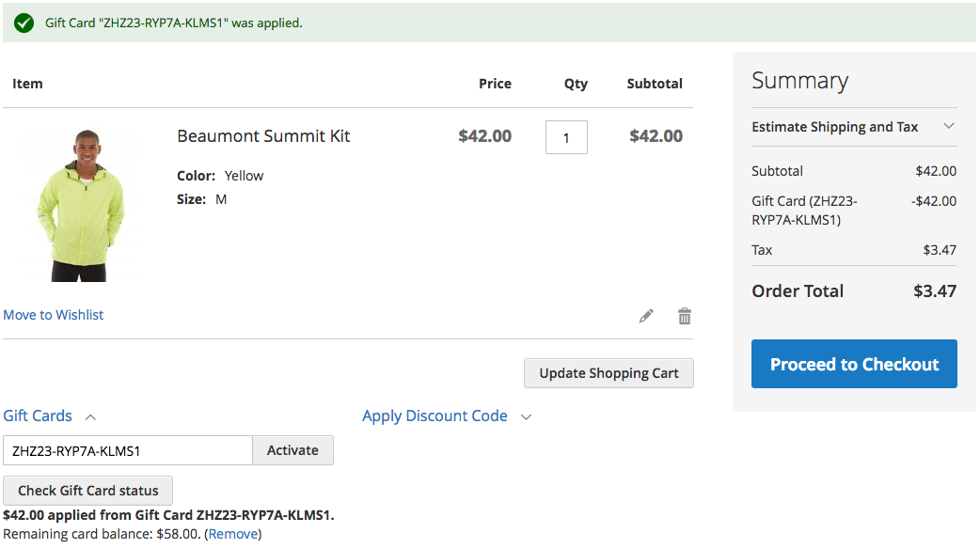Click the Order Total $3.47 value
Viewport: 980px width, 549px height.
(x=934, y=291)
